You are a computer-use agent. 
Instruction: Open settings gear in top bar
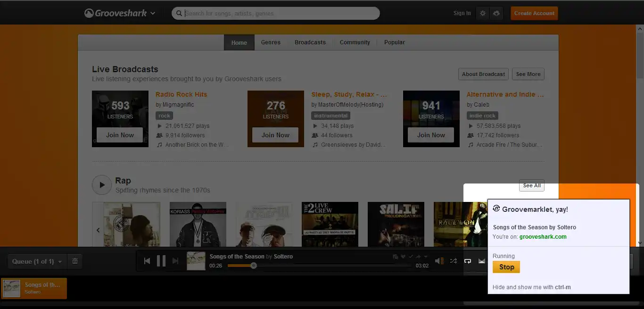point(482,13)
